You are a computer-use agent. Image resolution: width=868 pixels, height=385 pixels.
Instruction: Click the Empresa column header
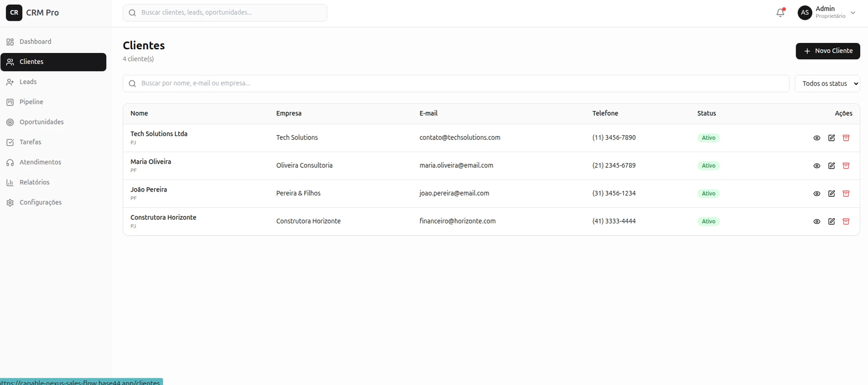pyautogui.click(x=289, y=113)
